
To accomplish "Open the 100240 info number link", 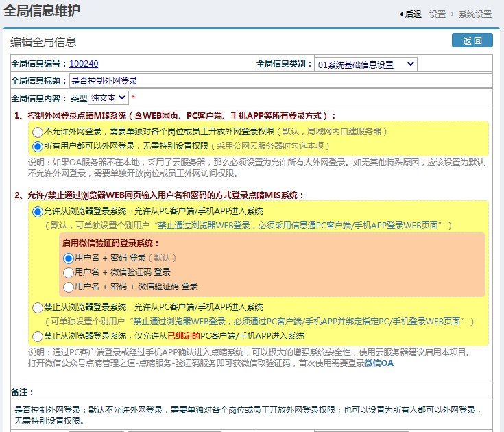I will [x=84, y=64].
